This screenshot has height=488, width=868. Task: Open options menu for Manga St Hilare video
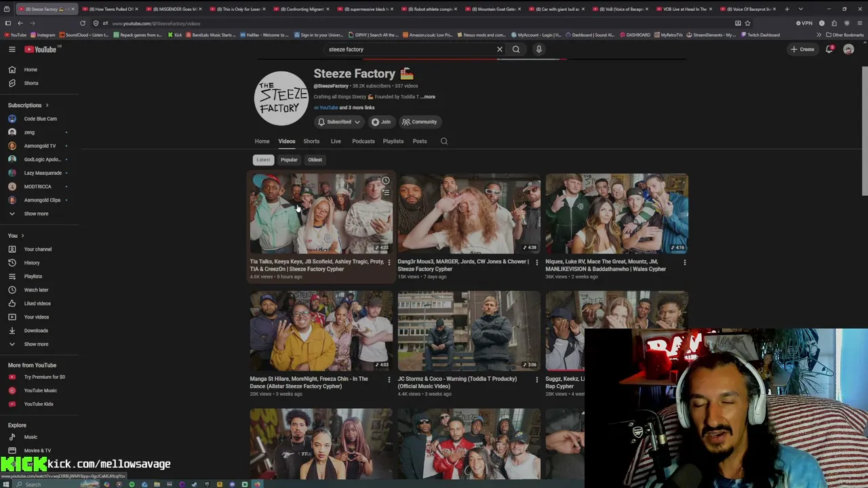(x=389, y=380)
